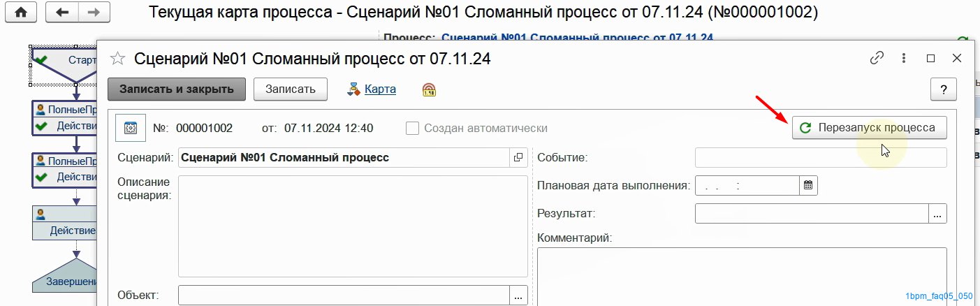Add document to favorites star
This screenshot has width=980, height=306.
click(x=118, y=59)
